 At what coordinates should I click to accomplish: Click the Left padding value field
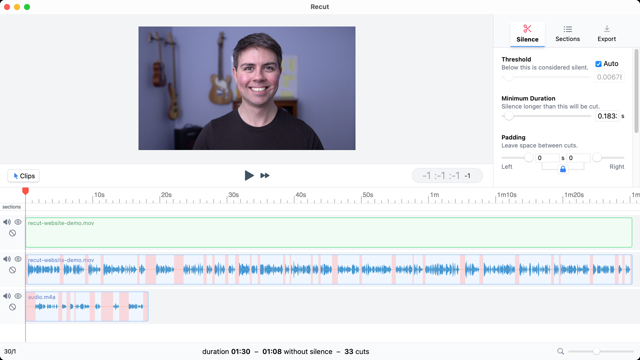point(547,158)
